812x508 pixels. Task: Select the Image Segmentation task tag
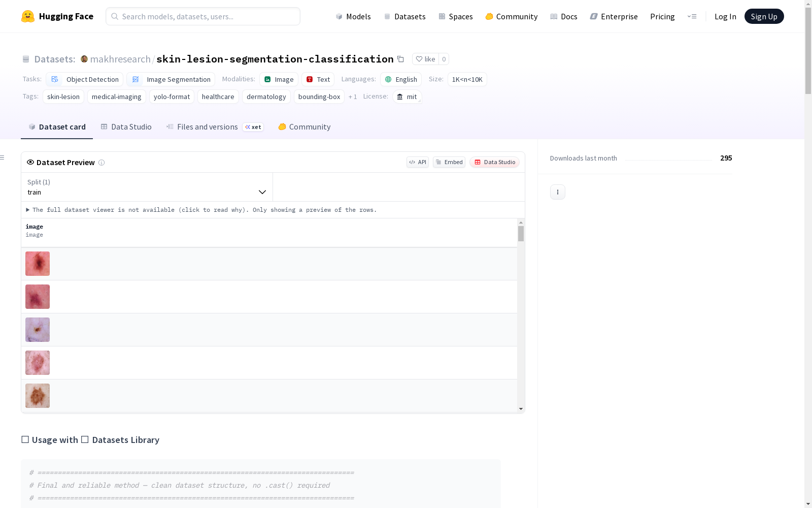[x=171, y=79]
